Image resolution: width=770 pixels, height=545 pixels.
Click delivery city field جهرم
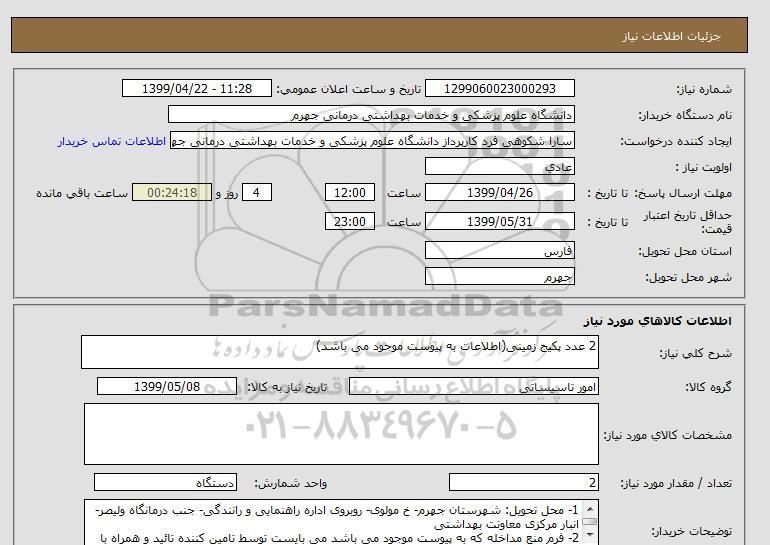(x=499, y=276)
